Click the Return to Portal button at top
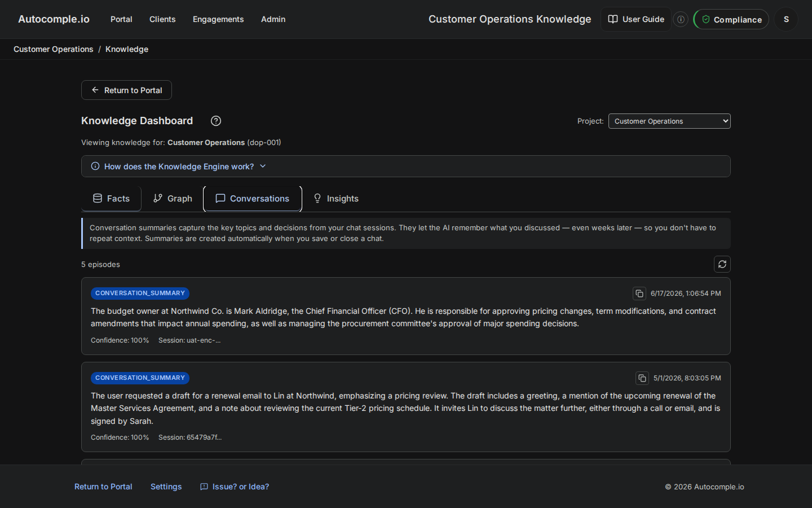Image resolution: width=812 pixels, height=508 pixels. (126, 90)
